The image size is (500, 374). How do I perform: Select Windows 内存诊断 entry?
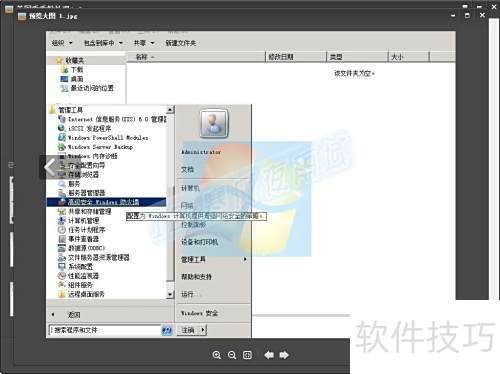[92, 156]
